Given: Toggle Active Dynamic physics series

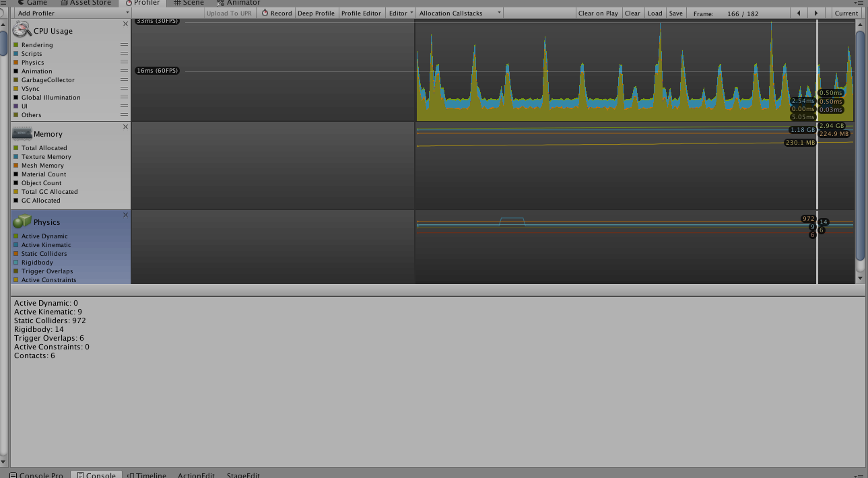Looking at the screenshot, I should click(x=15, y=236).
